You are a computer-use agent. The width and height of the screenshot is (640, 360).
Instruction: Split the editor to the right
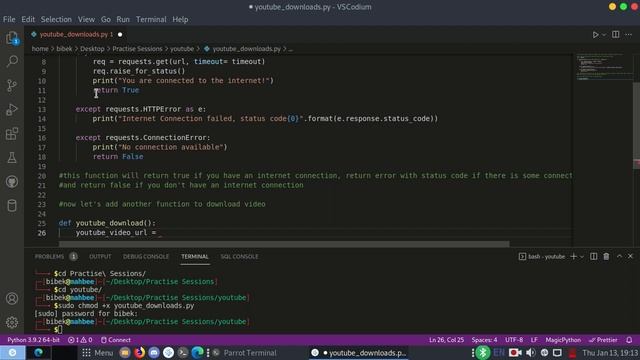tap(616, 35)
